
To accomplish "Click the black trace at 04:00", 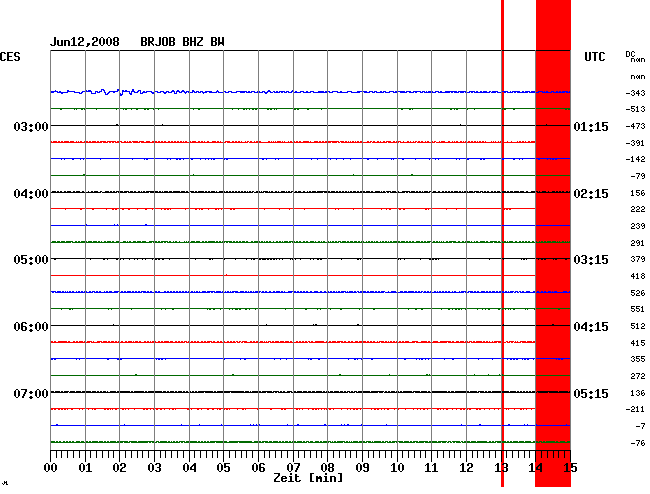I will (310, 192).
